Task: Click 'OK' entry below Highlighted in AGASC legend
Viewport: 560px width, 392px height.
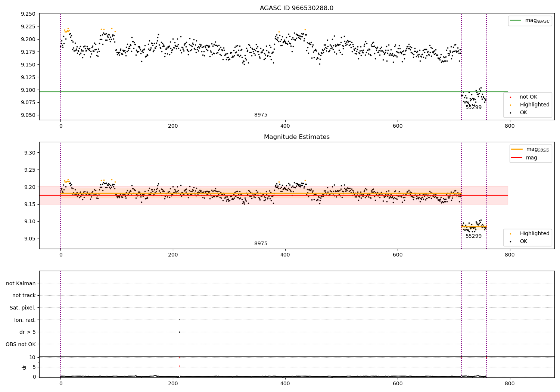Action: pyautogui.click(x=523, y=113)
